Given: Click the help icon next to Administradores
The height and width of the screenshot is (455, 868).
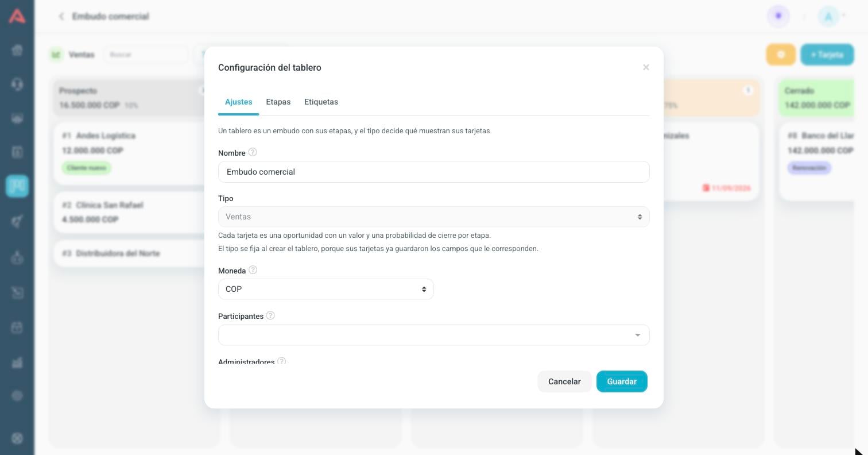Looking at the screenshot, I should (x=281, y=361).
